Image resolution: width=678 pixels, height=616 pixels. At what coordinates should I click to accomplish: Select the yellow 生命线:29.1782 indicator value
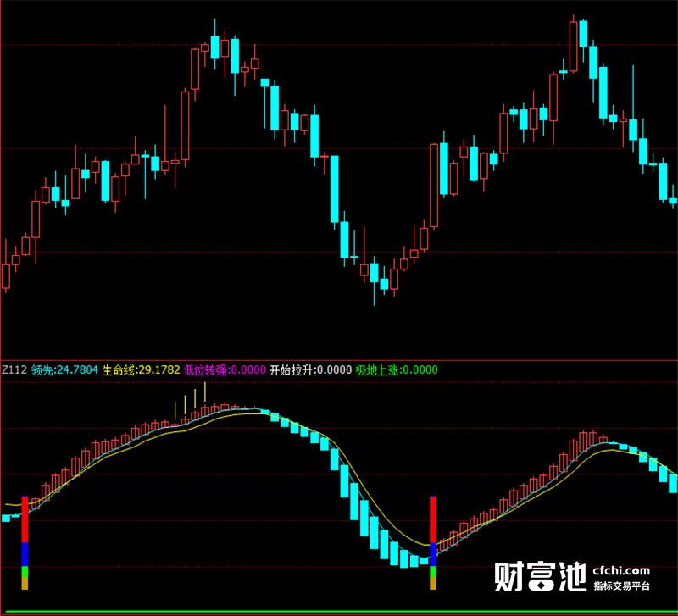(x=141, y=369)
